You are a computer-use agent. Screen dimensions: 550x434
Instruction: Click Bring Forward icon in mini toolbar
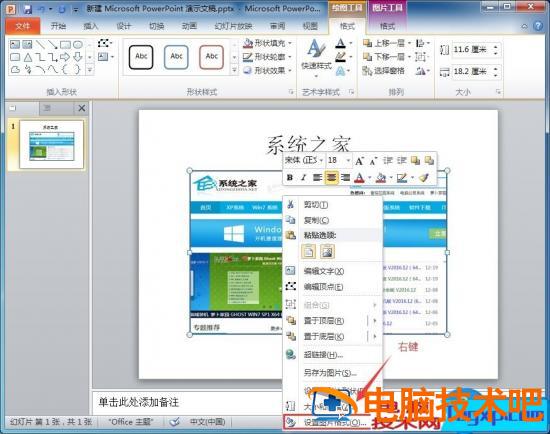(x=416, y=160)
